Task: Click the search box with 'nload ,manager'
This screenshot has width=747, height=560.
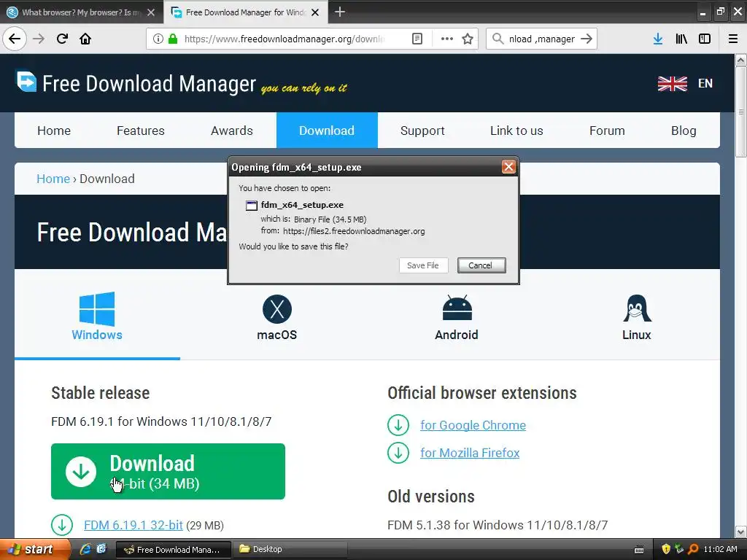Action: point(541,39)
